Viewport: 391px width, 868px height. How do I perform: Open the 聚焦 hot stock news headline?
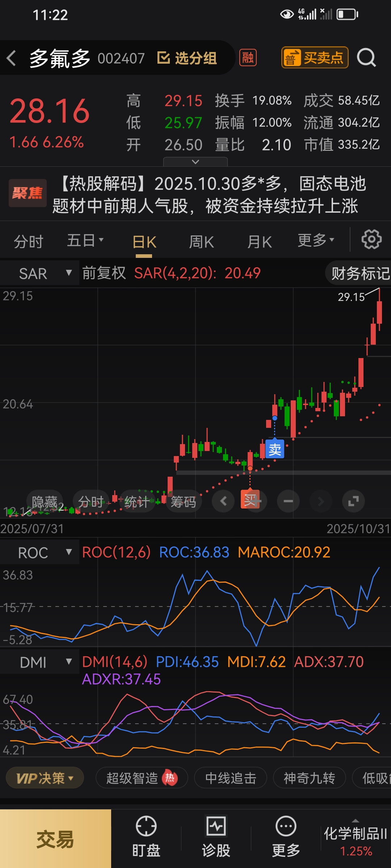pos(209,194)
